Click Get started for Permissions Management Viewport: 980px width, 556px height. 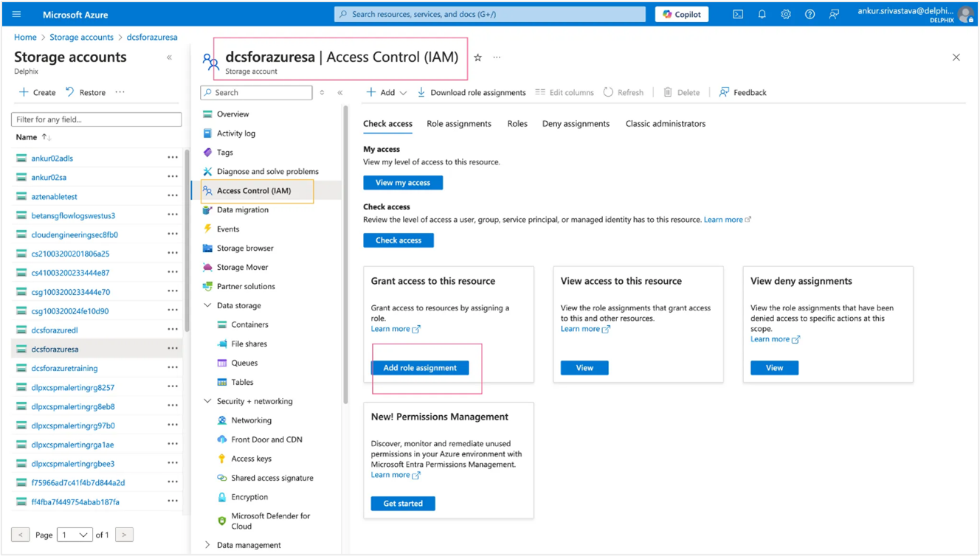(x=403, y=504)
